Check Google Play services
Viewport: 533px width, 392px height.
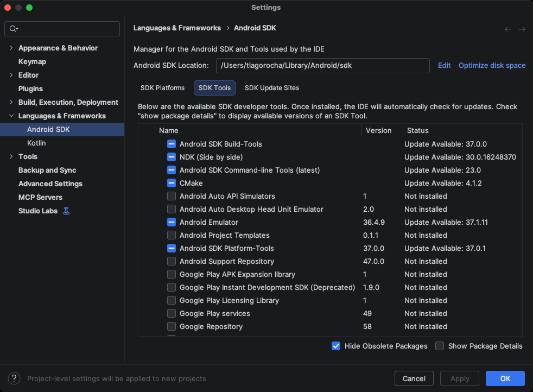tap(172, 313)
